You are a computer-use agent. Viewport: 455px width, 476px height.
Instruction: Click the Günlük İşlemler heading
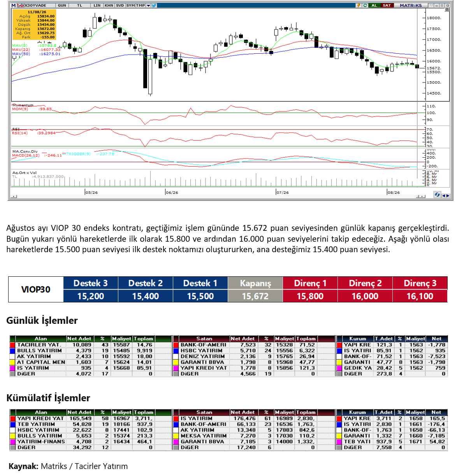click(42, 321)
